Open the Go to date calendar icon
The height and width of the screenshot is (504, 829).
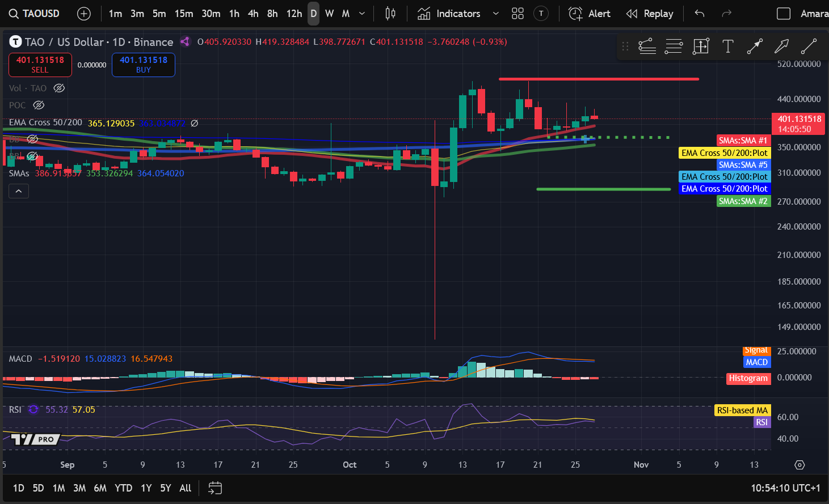215,488
